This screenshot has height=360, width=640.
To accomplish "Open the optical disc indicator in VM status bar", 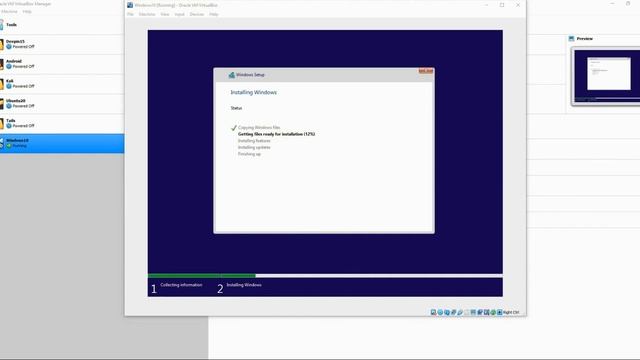I will pyautogui.click(x=440, y=312).
